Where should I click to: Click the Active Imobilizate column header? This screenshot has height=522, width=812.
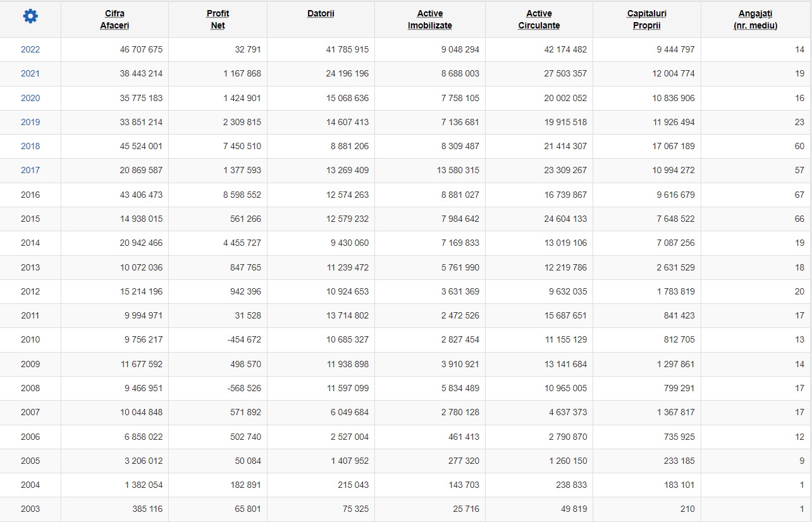429,20
